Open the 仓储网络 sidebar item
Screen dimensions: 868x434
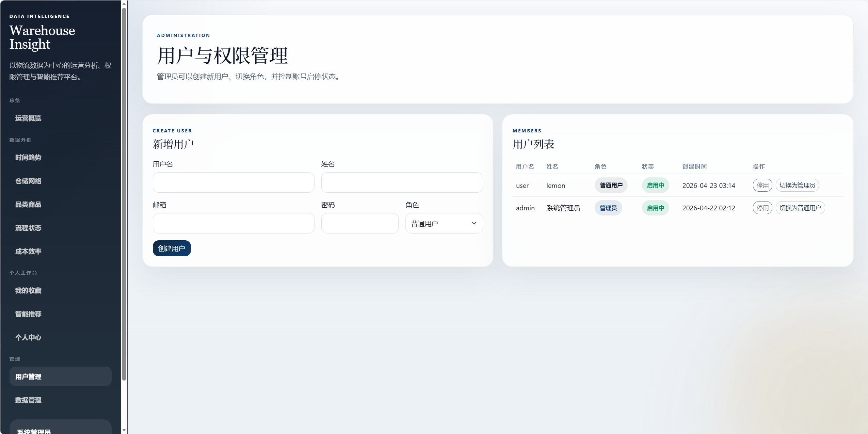coord(28,181)
